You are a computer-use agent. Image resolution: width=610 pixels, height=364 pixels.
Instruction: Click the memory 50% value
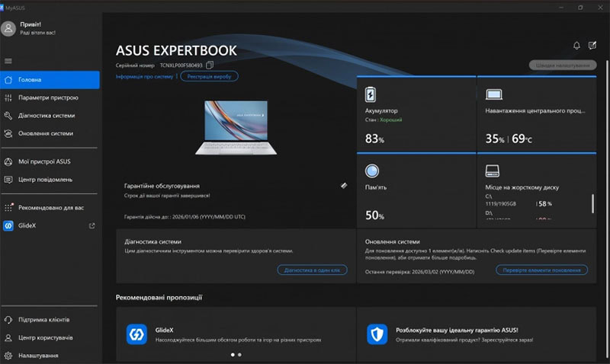point(374,216)
